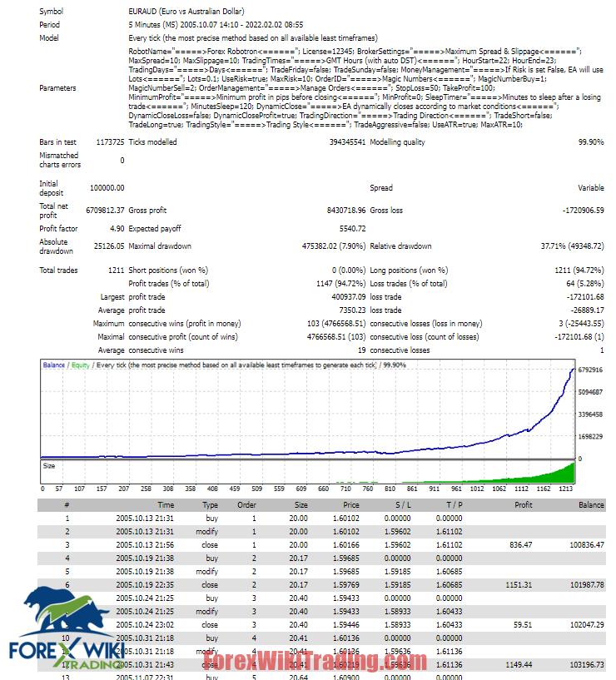Screen dimensions: 616x680
Task: Click the 'Equity' legend label on chart
Action: [81, 365]
